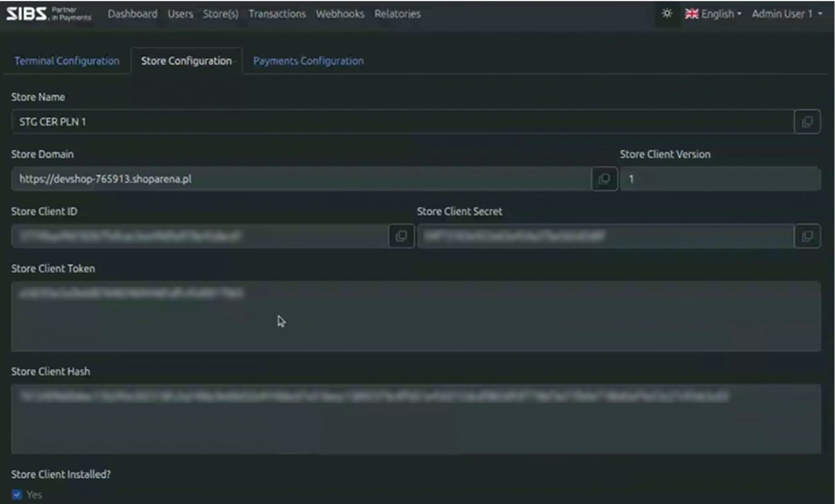Switch to the Terminal Configuration tab
Viewport: 835px width, 504px height.
pos(67,61)
